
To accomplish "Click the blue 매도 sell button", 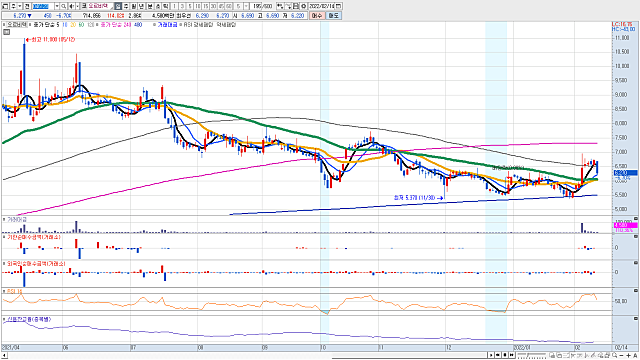I will [333, 16].
